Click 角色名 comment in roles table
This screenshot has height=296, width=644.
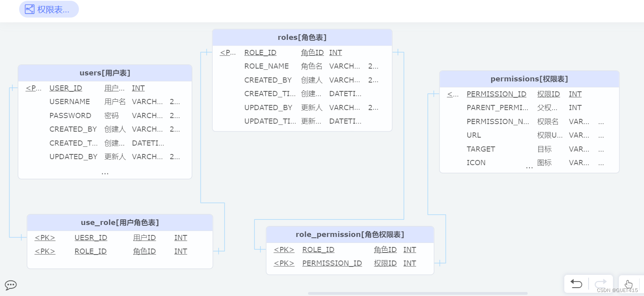[312, 66]
